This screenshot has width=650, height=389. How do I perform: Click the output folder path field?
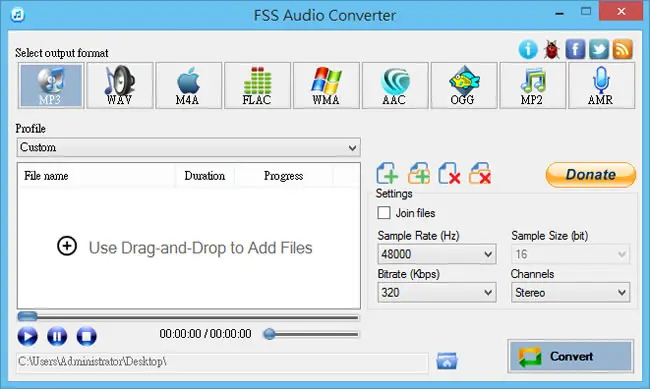(x=222, y=362)
